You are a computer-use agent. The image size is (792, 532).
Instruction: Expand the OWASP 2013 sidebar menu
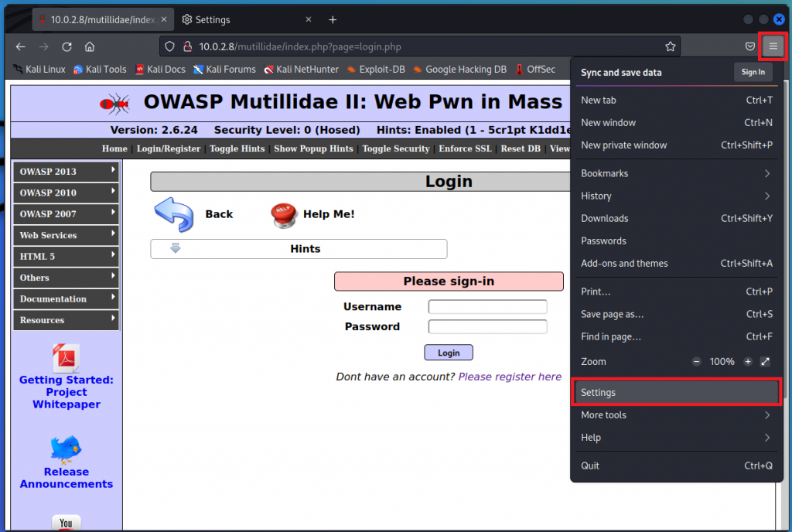[67, 172]
